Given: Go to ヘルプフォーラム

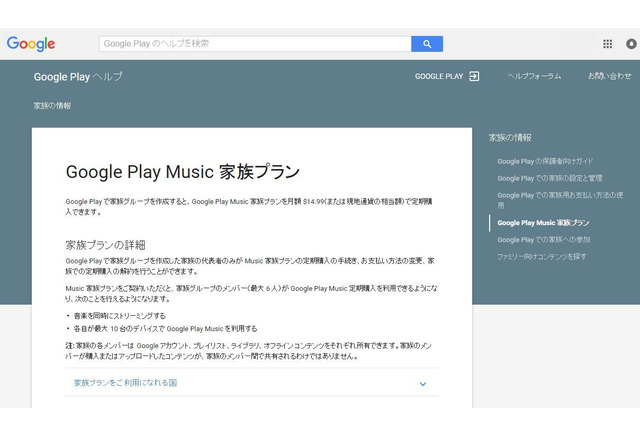Looking at the screenshot, I should pos(534,76).
